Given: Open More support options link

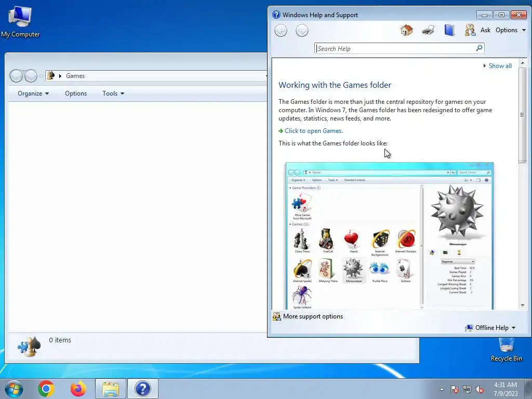Looking at the screenshot, I should click(x=313, y=316).
